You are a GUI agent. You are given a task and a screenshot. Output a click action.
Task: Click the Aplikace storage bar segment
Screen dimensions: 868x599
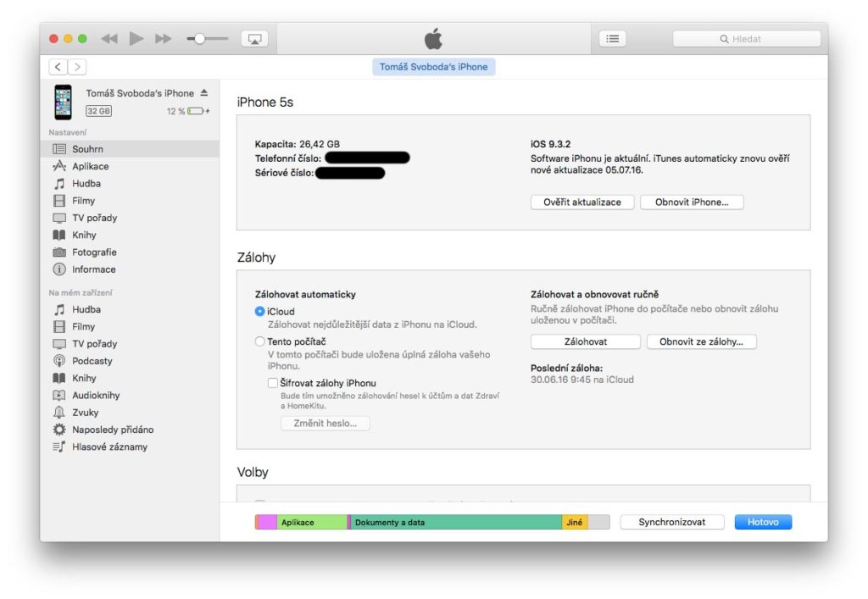312,522
